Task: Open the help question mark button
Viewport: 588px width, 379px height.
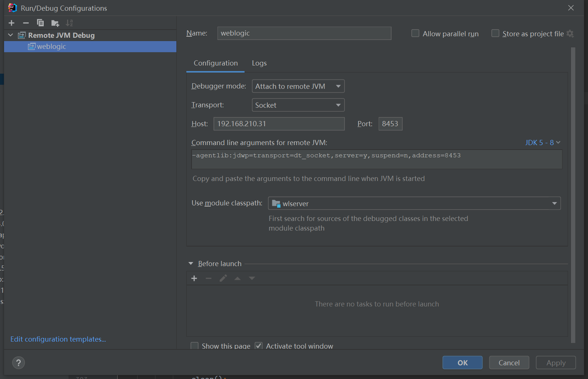Action: [x=19, y=363]
